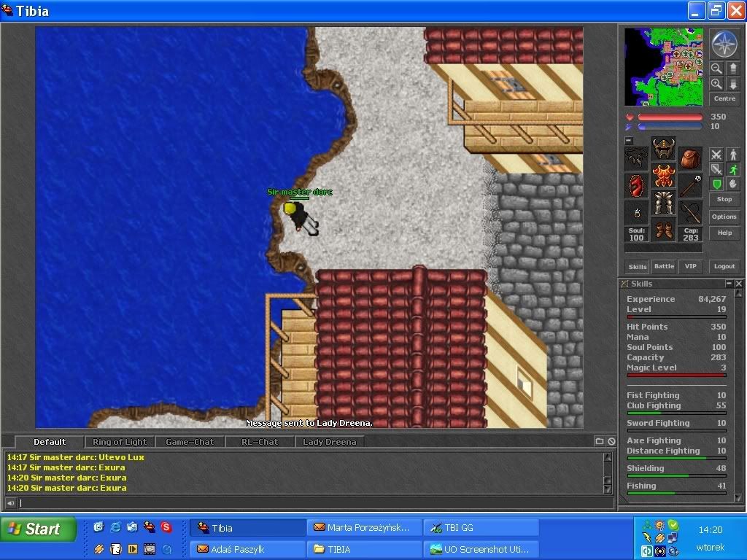Select the horned helmet in the head slot
The image size is (747, 560).
click(x=664, y=149)
